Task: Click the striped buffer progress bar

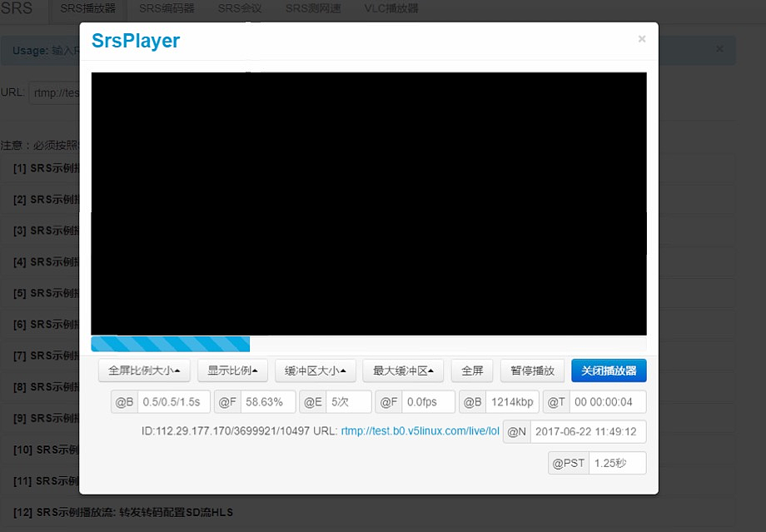Action: 171,344
